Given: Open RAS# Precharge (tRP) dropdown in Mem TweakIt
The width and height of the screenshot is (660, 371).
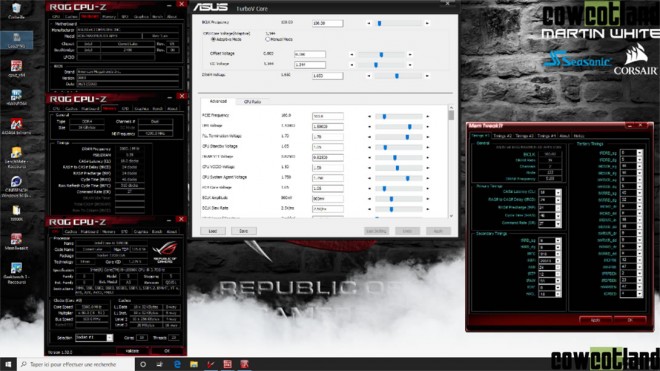Looking at the screenshot, I should 558,208.
